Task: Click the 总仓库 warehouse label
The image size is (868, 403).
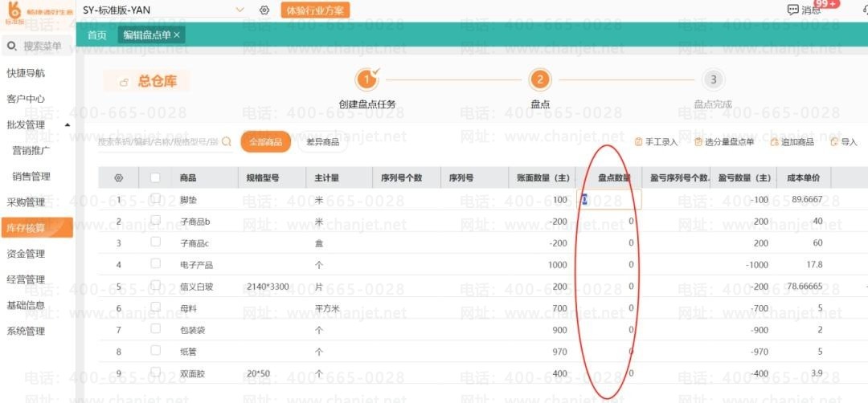Action: coord(158,82)
